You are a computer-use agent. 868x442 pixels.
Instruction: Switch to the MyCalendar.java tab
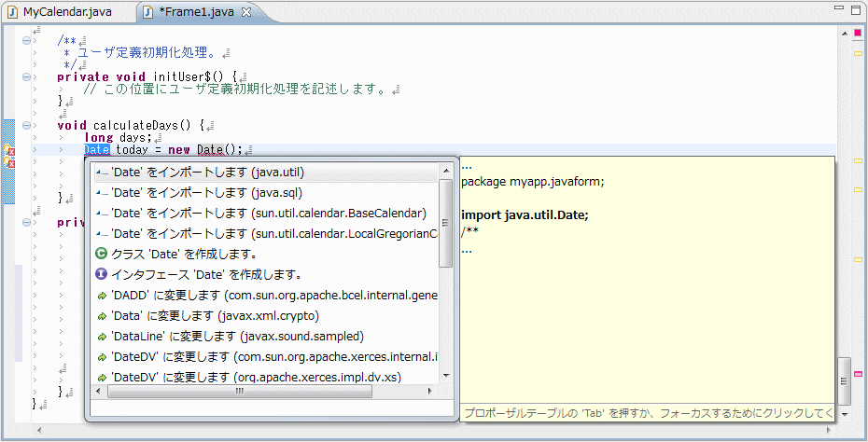pos(60,12)
